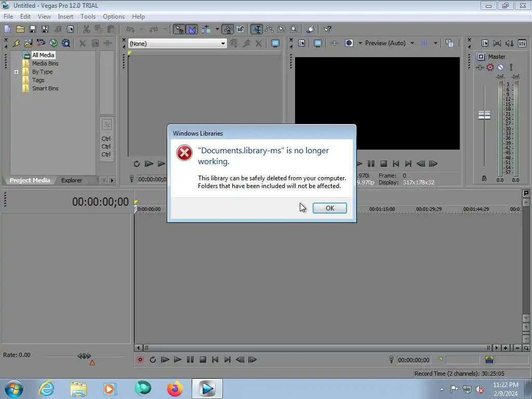The width and height of the screenshot is (532, 399).
Task: Select the Tags folder
Action: (x=38, y=80)
